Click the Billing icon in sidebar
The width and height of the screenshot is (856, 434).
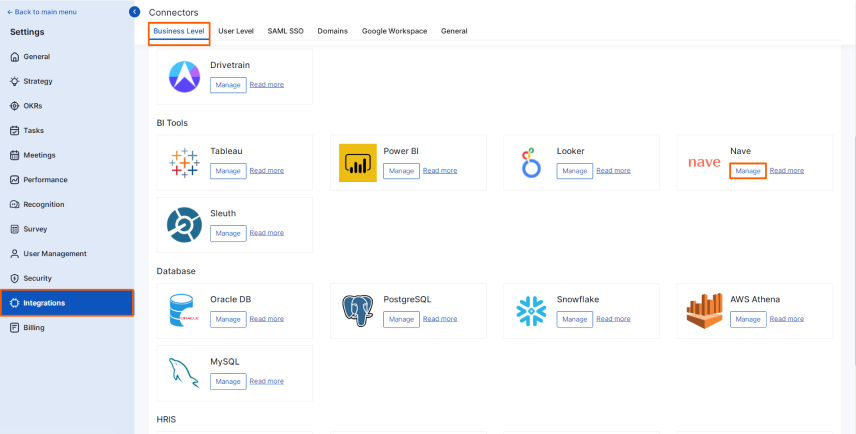coord(15,328)
